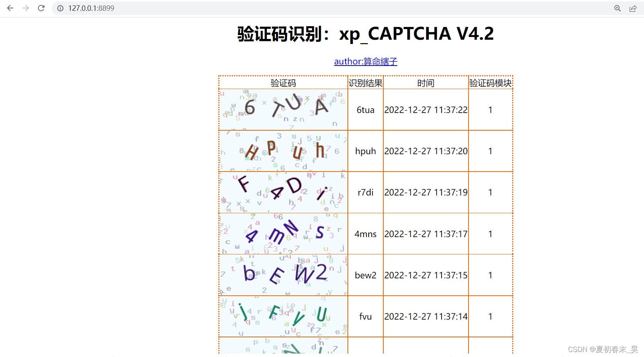The image size is (644, 357).
Task: Select the recognition result r7di
Action: [x=366, y=192]
